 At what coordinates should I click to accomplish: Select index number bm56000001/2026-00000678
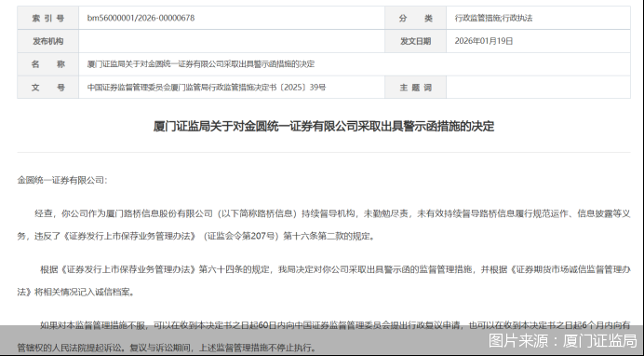141,18
